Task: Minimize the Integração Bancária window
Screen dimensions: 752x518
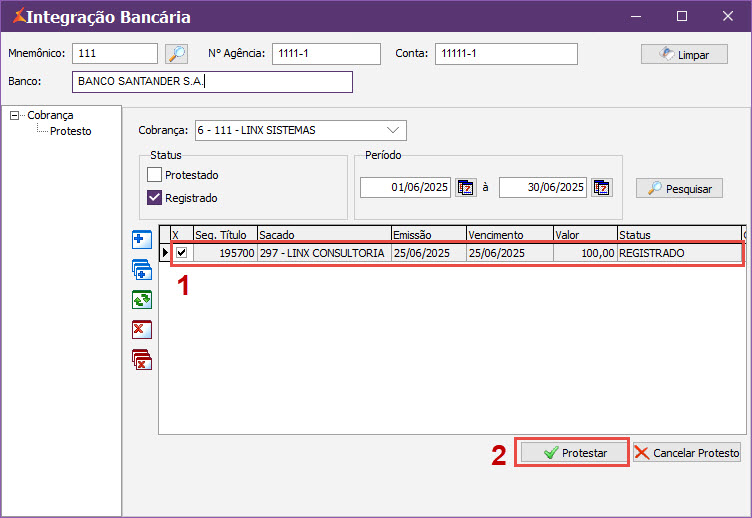Action: pos(636,16)
